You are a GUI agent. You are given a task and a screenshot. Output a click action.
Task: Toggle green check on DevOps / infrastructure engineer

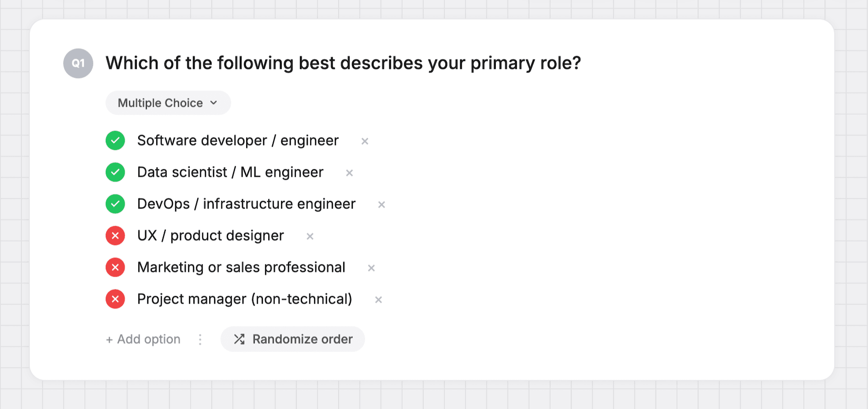click(115, 204)
